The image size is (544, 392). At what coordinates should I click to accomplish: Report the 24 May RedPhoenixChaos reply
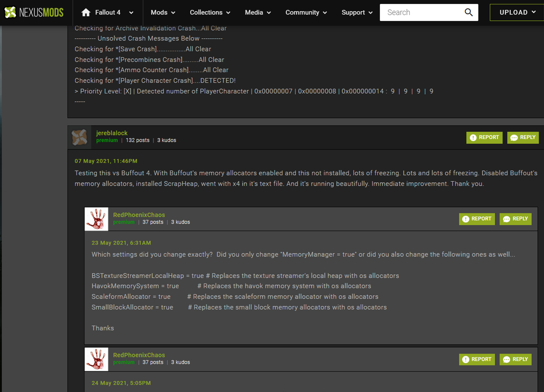pyautogui.click(x=477, y=359)
